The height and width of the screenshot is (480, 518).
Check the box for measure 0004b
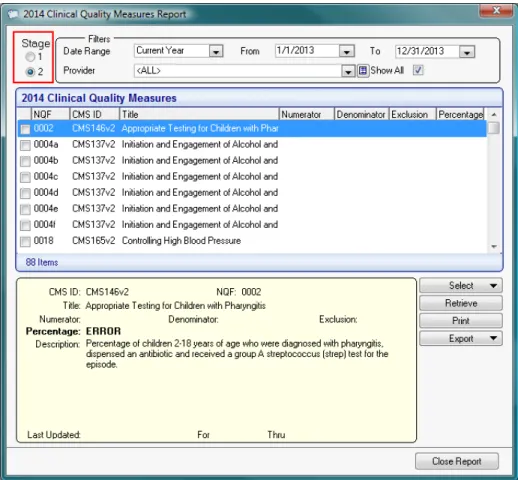click(x=25, y=161)
